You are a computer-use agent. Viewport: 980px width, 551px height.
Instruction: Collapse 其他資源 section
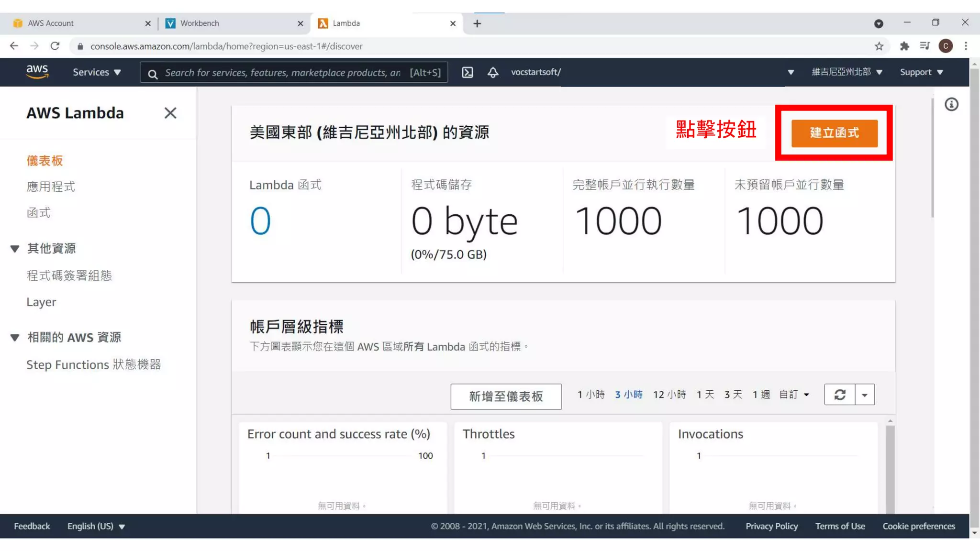[15, 249]
